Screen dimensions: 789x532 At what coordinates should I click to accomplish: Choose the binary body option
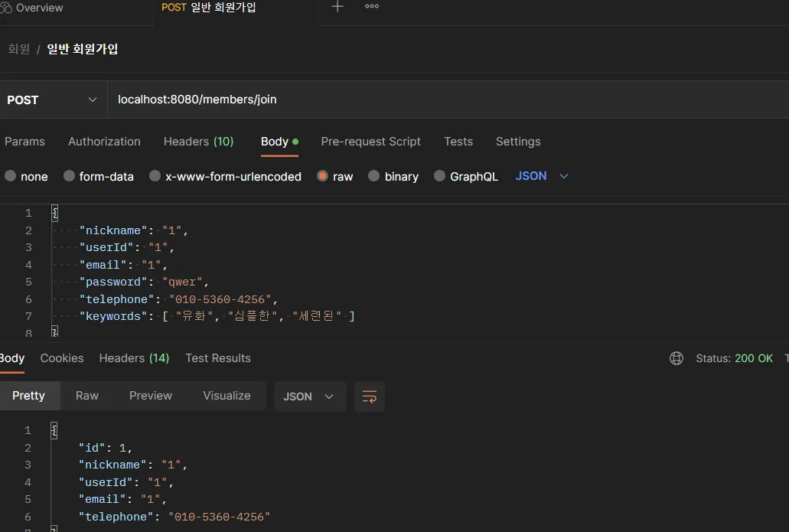click(x=374, y=176)
